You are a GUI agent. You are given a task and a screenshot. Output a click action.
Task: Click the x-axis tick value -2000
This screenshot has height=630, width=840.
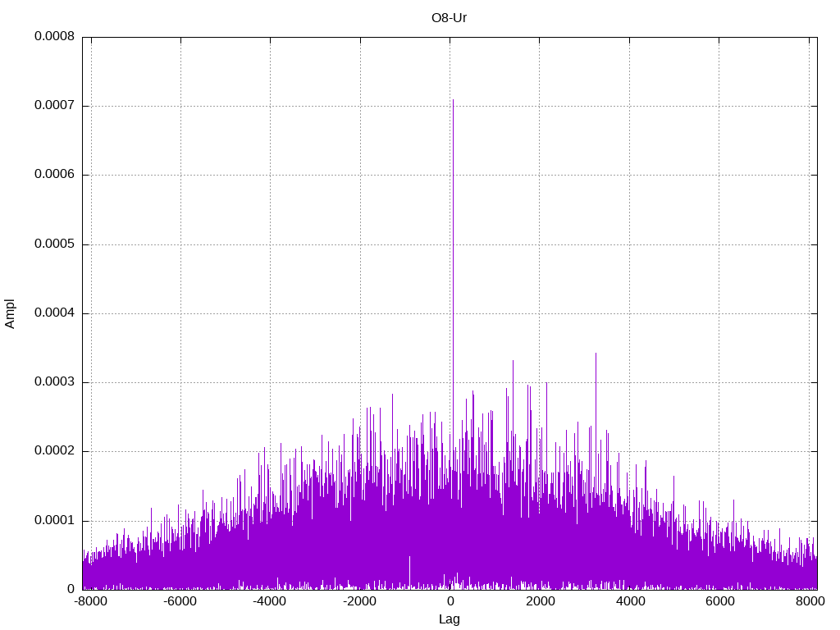[359, 601]
